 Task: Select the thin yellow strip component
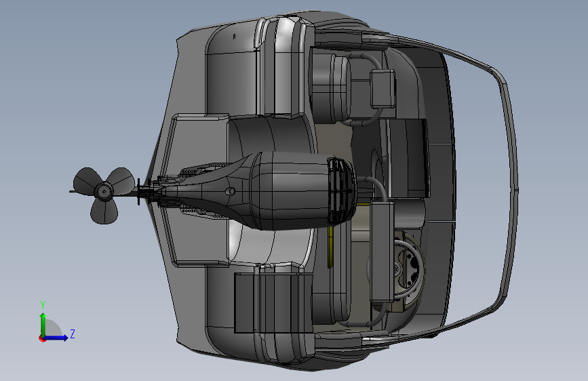330,247
